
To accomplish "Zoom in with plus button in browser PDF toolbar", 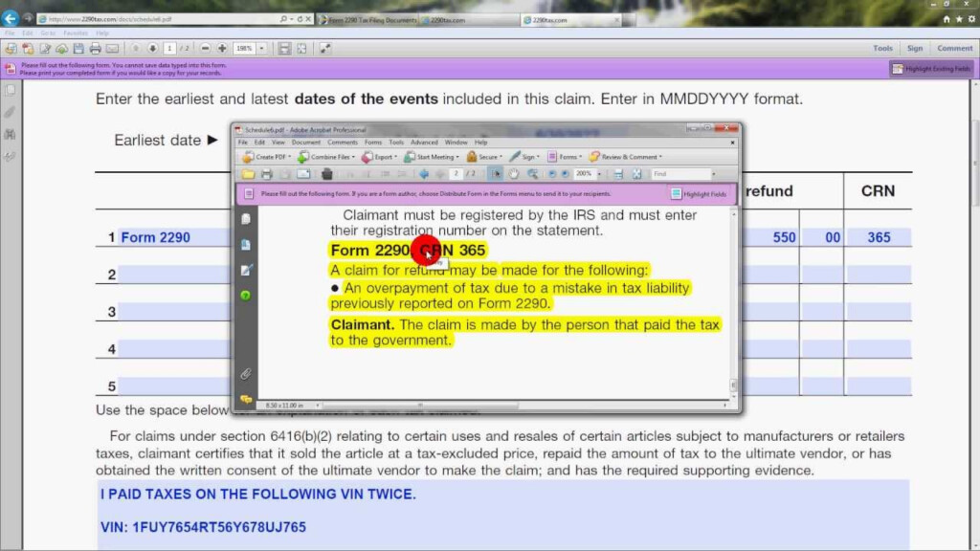I will (x=222, y=48).
